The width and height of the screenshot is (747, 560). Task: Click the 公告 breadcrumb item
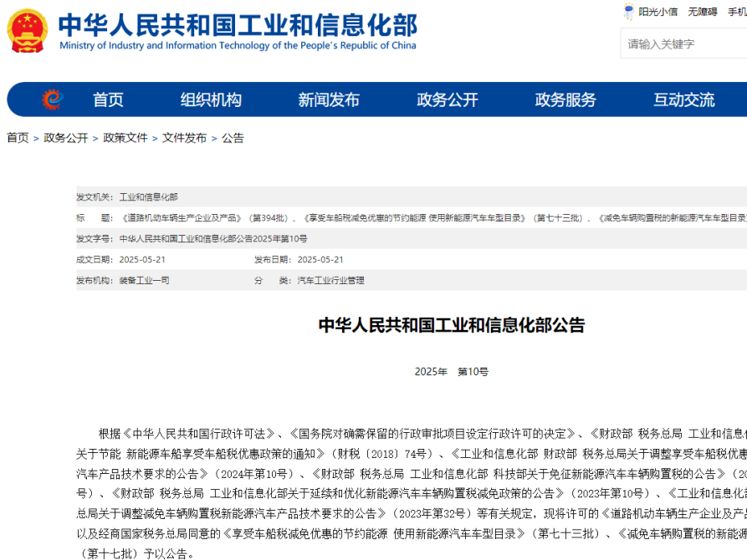tap(233, 138)
